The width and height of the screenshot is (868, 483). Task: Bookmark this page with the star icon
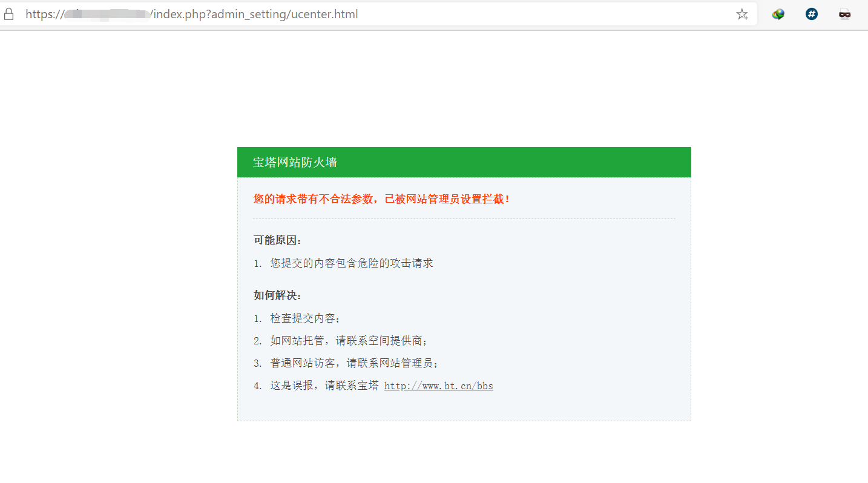point(742,15)
